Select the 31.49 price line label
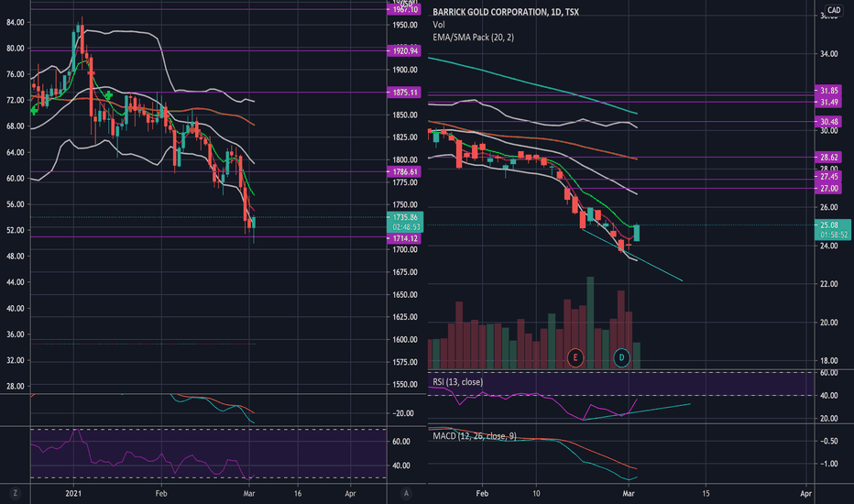 click(x=828, y=103)
